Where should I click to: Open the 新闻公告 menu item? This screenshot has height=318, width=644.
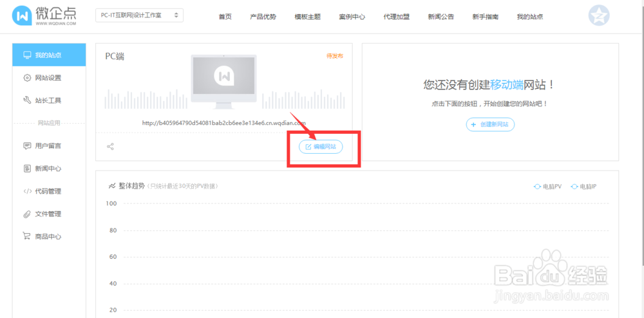click(440, 17)
